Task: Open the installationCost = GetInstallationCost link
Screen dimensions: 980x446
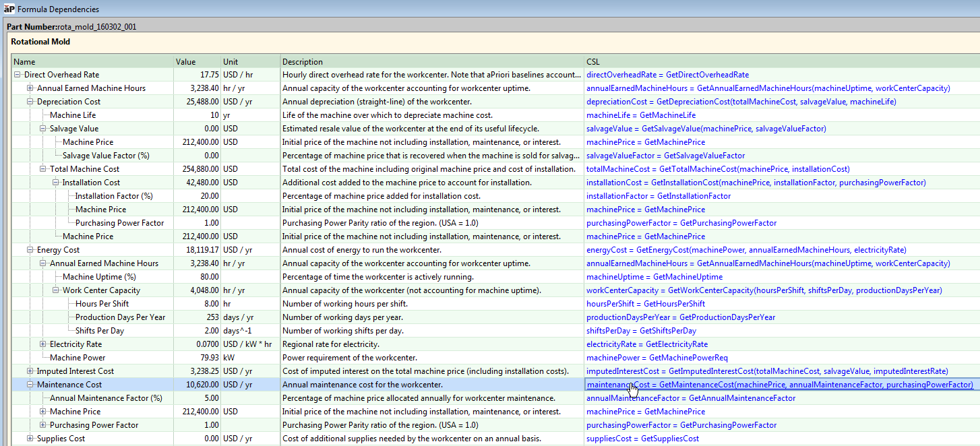Action: [x=756, y=183]
